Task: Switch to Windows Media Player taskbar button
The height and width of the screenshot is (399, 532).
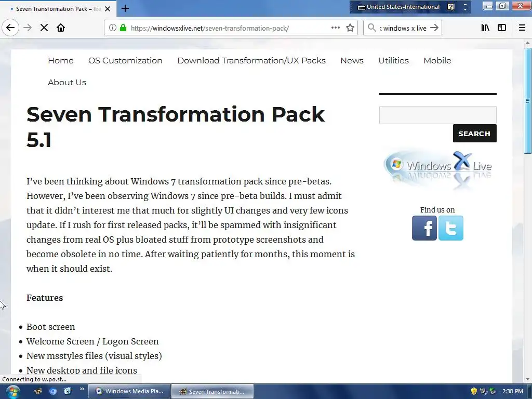Action: point(129,391)
